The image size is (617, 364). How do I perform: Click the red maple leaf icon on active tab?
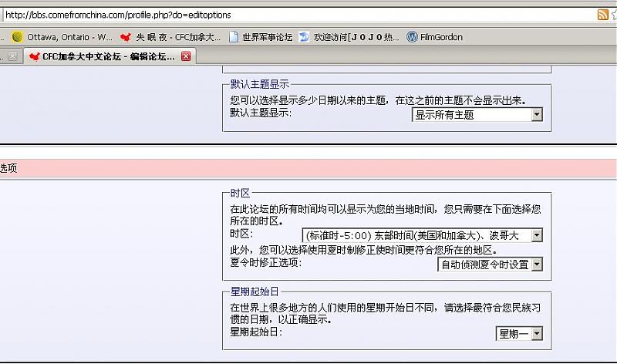[34, 56]
